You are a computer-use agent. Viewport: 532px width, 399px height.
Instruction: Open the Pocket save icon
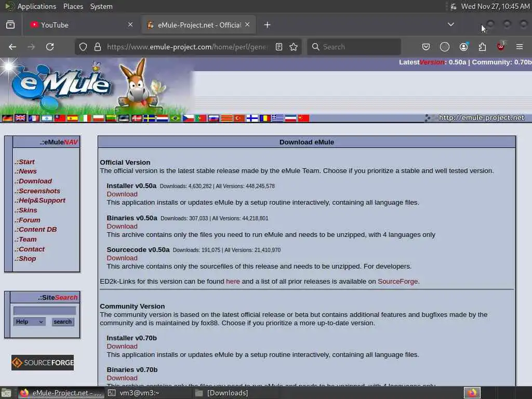pos(426,47)
